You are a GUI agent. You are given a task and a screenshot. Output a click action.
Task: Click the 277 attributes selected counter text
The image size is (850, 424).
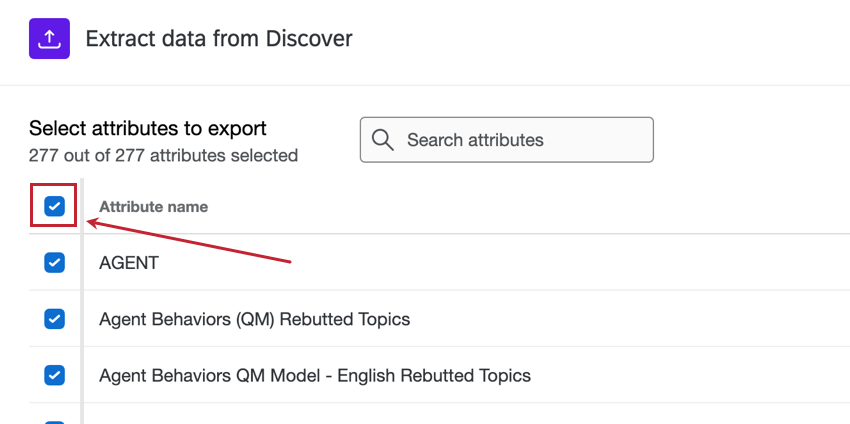163,155
